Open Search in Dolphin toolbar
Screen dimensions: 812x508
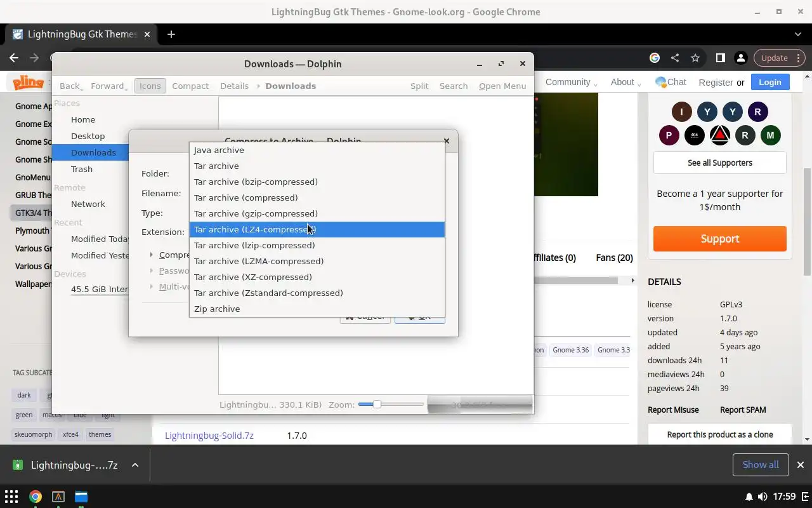tap(454, 86)
